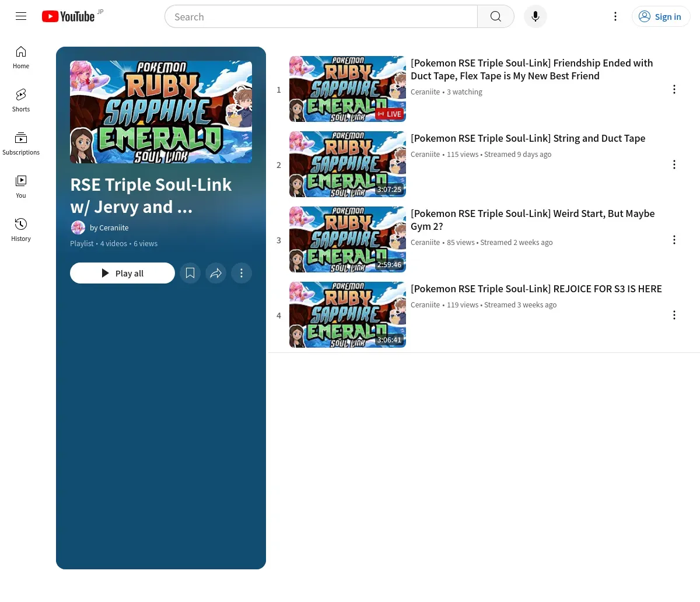Open playlist more-options menu

(242, 273)
